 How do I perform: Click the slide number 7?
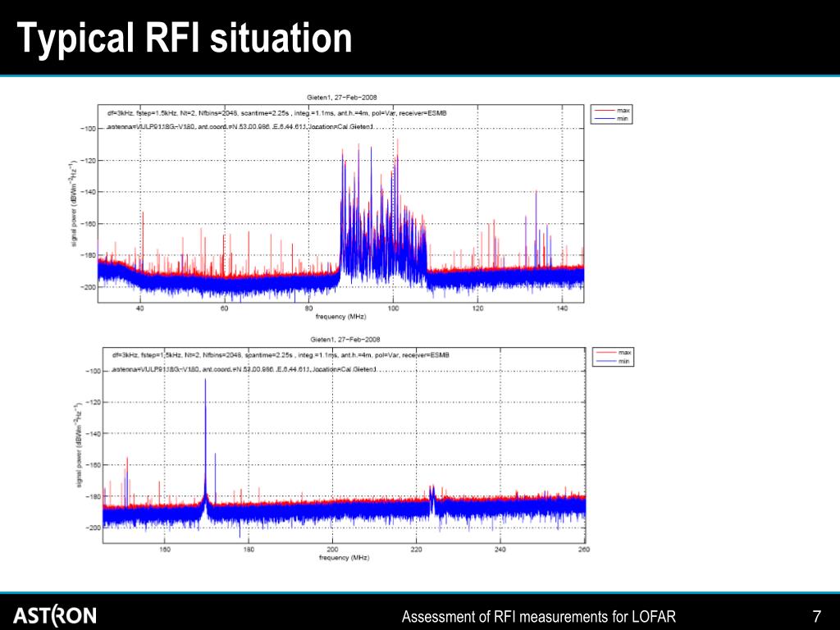(x=816, y=617)
